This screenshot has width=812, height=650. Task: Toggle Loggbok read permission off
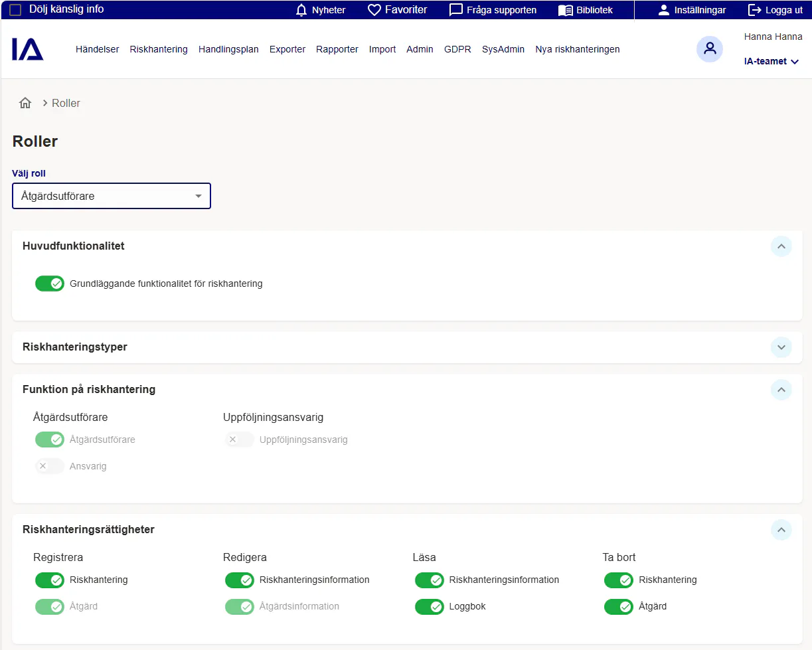pyautogui.click(x=429, y=606)
